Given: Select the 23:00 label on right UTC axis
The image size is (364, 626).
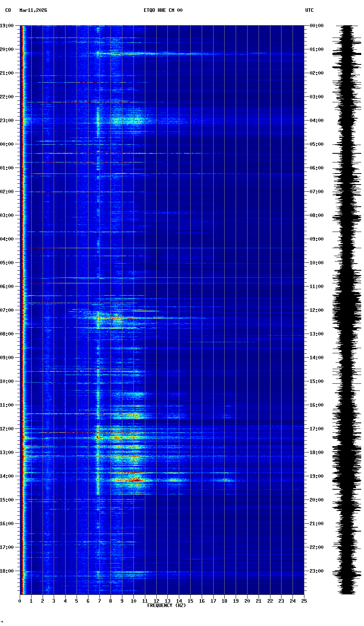Looking at the screenshot, I should [317, 571].
